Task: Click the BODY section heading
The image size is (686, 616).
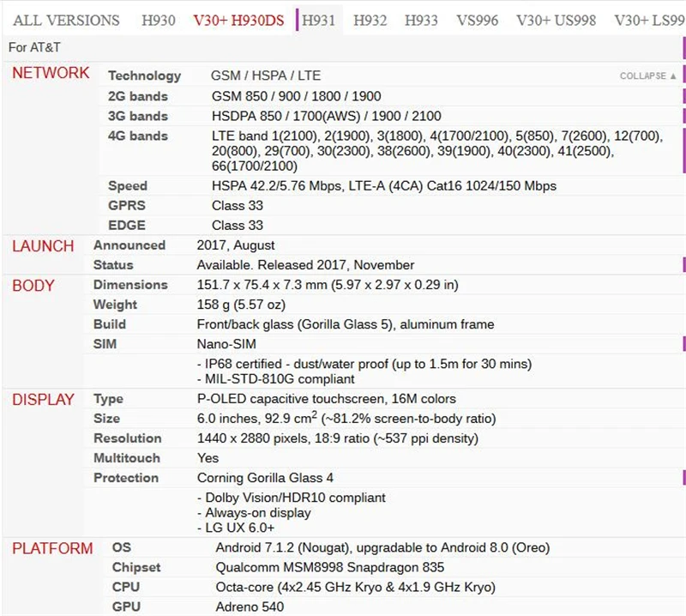Action: tap(33, 286)
